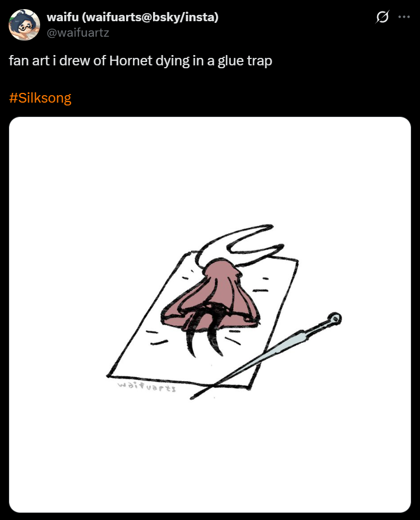This screenshot has height=520, width=420.
Task: Click the ring handle of the needle
Action: pyautogui.click(x=334, y=319)
